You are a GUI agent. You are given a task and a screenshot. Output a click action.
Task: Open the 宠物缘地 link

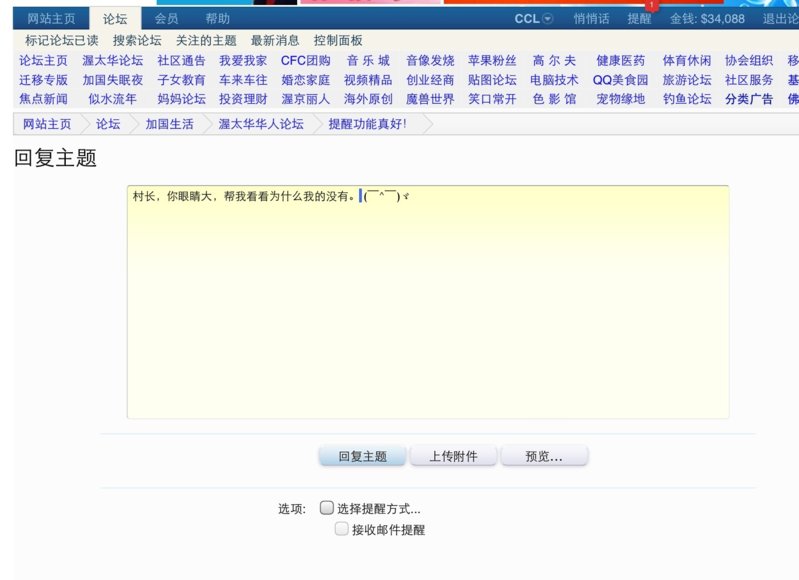point(621,99)
